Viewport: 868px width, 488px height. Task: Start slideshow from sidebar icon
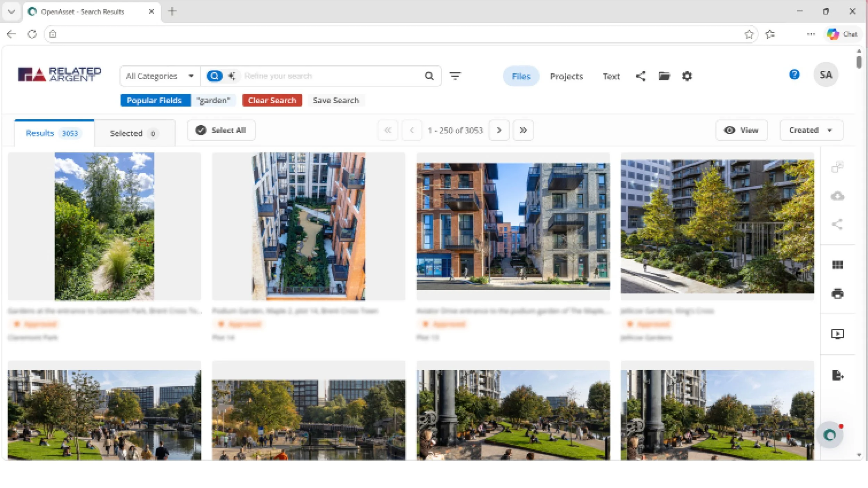(x=837, y=334)
